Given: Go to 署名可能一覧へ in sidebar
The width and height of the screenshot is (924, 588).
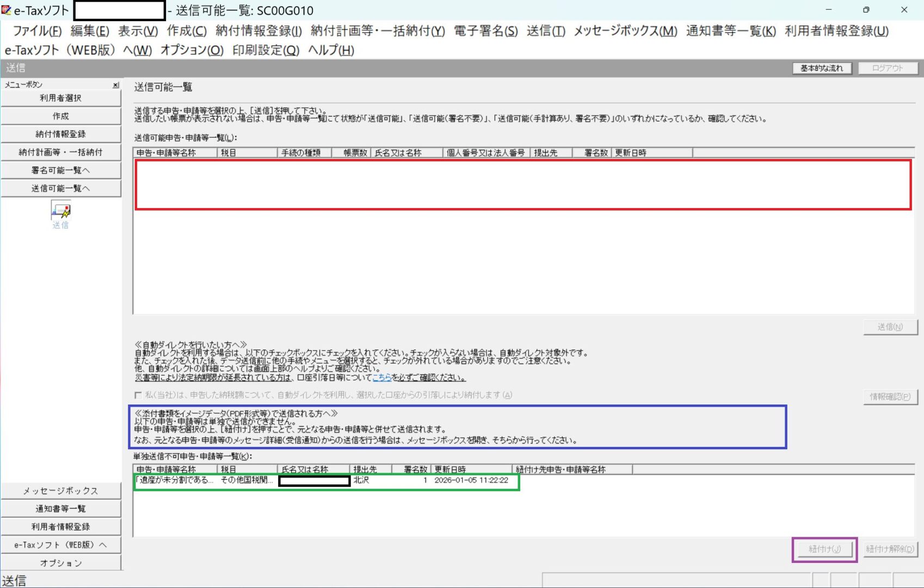Looking at the screenshot, I should pyautogui.click(x=60, y=170).
